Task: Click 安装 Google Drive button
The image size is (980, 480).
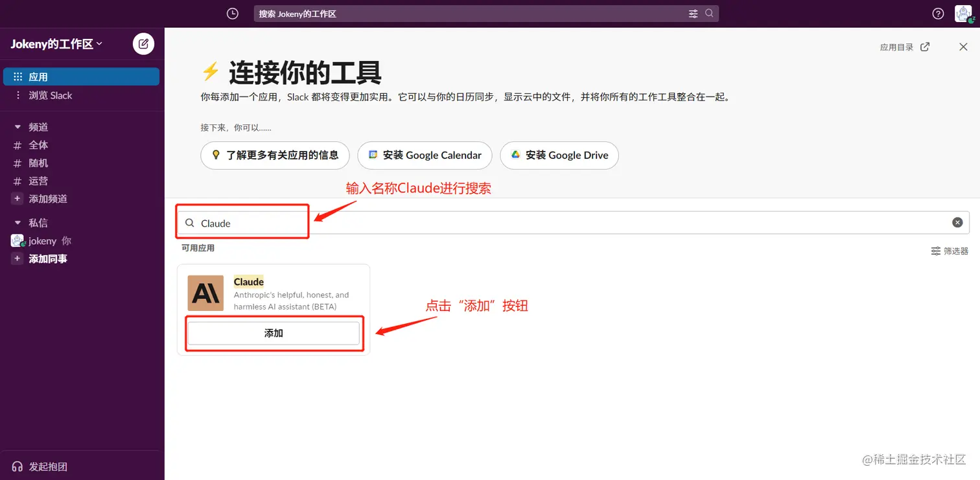Action: [x=559, y=155]
